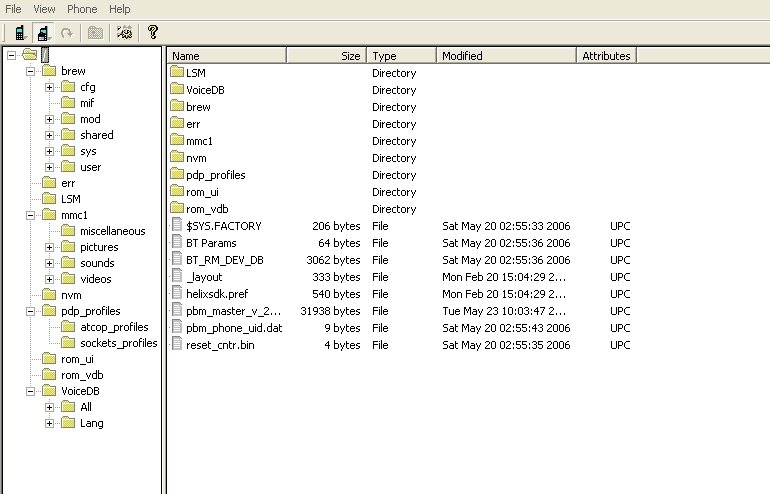Click the refresh arrow toolbar icon
The height and width of the screenshot is (494, 770).
coord(67,32)
